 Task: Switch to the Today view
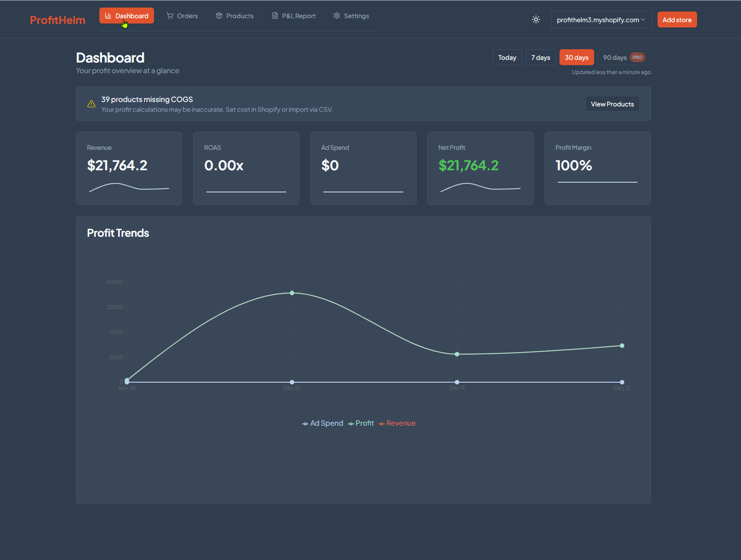click(x=507, y=57)
